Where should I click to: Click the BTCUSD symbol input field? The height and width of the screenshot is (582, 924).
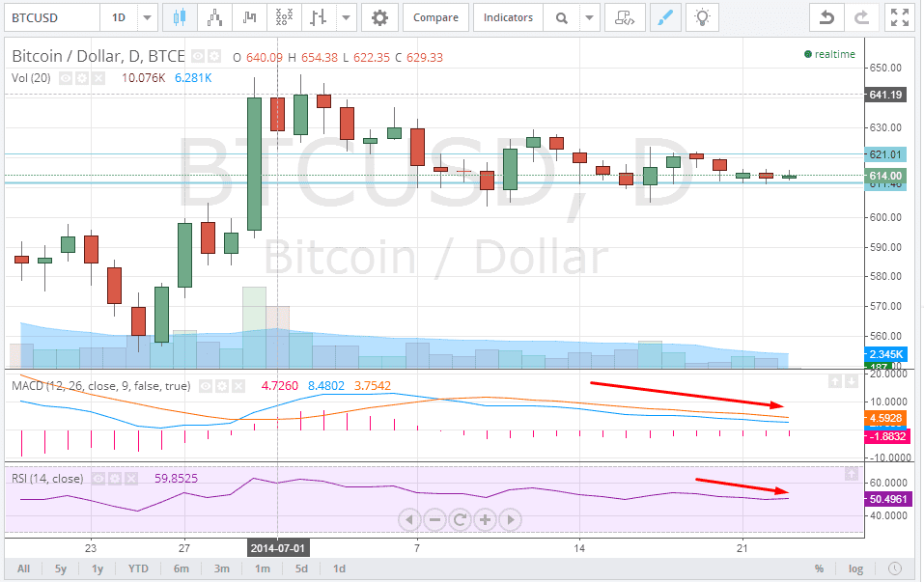click(x=51, y=17)
